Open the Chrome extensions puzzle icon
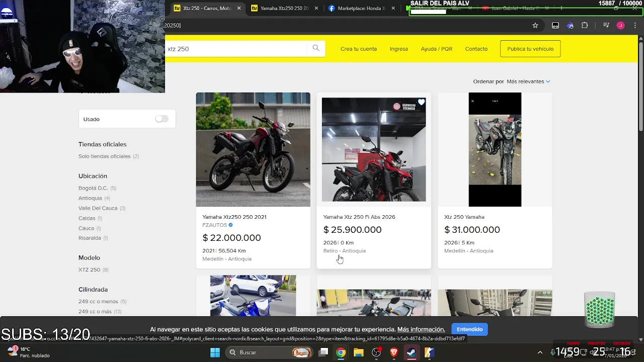This screenshot has width=644, height=362. tap(585, 26)
